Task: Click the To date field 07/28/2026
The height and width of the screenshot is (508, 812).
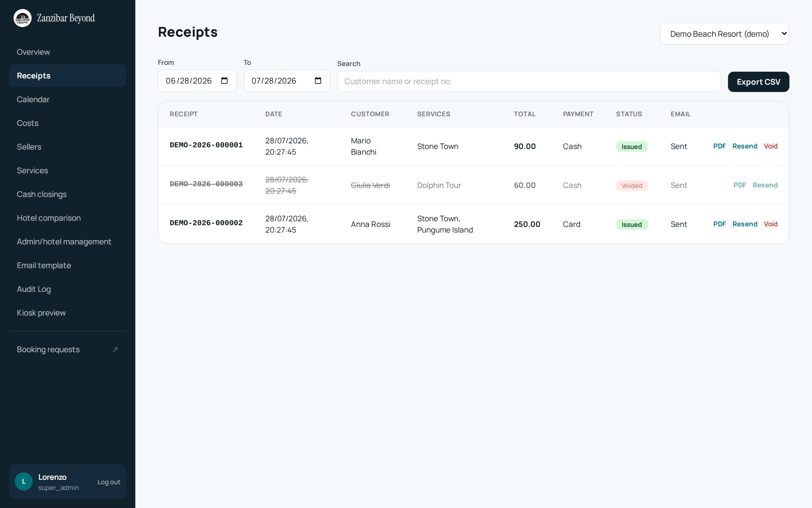Action: tap(286, 81)
